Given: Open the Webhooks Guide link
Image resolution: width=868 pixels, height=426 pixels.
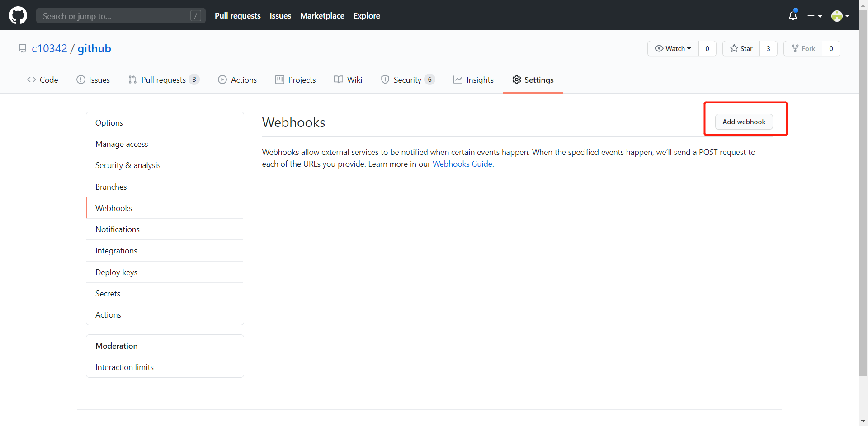Looking at the screenshot, I should click(462, 164).
